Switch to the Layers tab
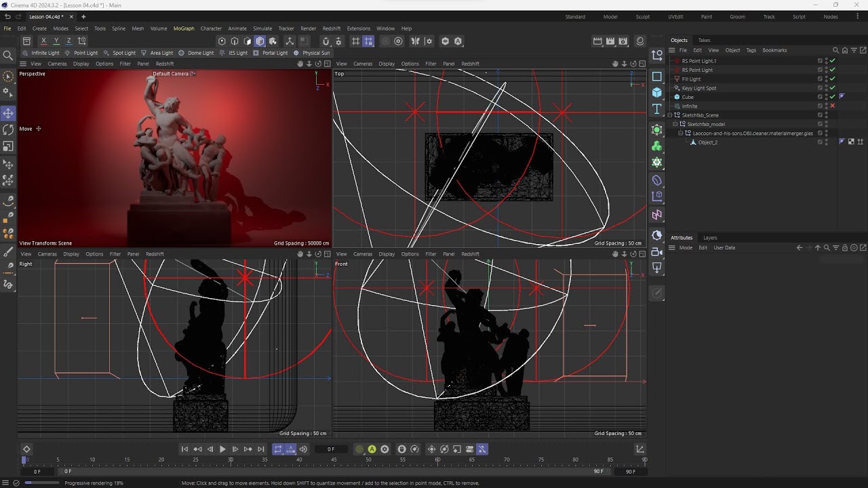The height and width of the screenshot is (488, 868). 710,238
